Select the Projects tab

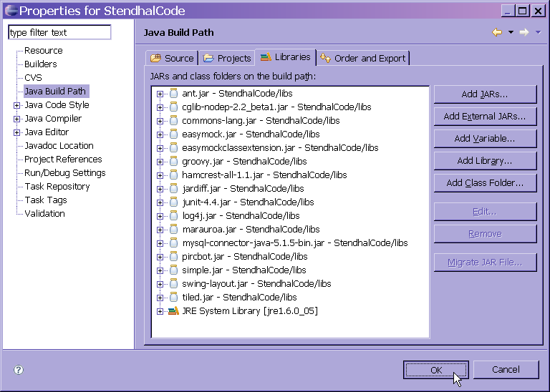click(226, 58)
